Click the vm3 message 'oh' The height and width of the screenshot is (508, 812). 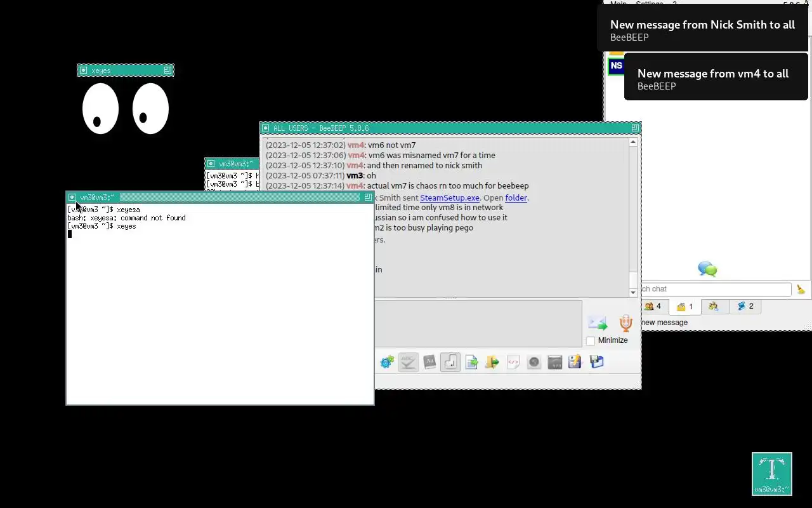(x=372, y=176)
